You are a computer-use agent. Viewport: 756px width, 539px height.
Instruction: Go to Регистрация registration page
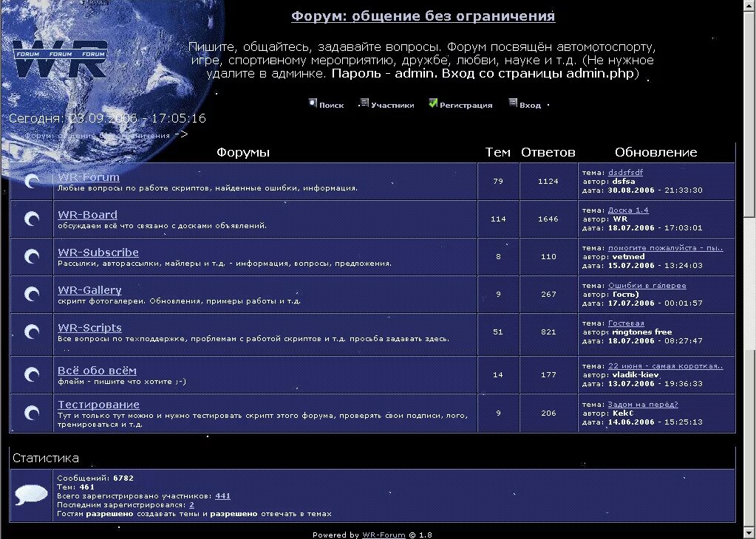(466, 105)
